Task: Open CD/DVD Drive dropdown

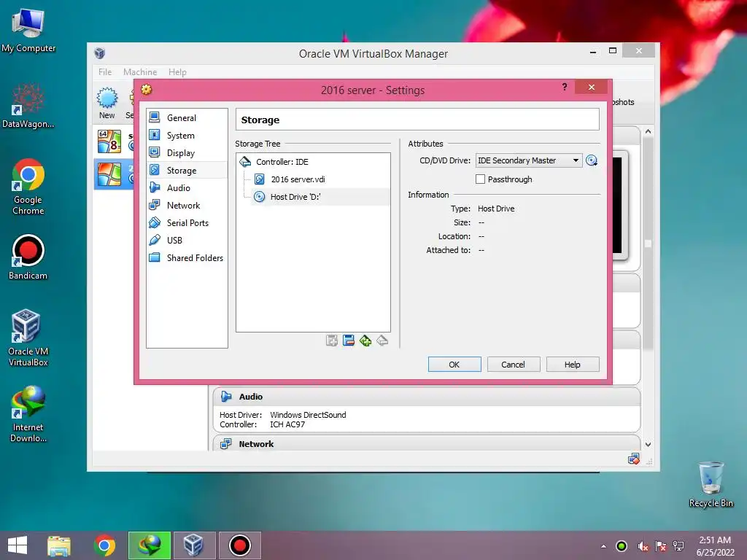Action: point(529,160)
